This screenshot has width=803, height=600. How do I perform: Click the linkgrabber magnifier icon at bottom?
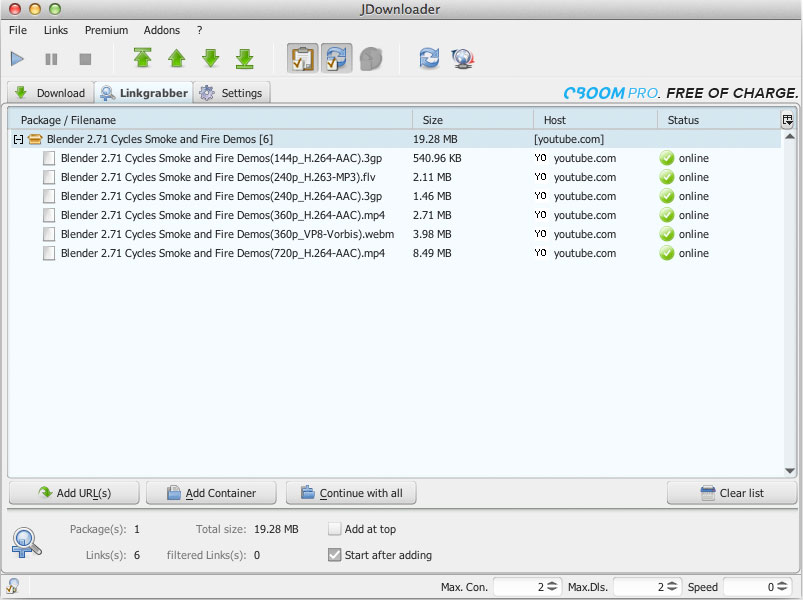coord(26,543)
